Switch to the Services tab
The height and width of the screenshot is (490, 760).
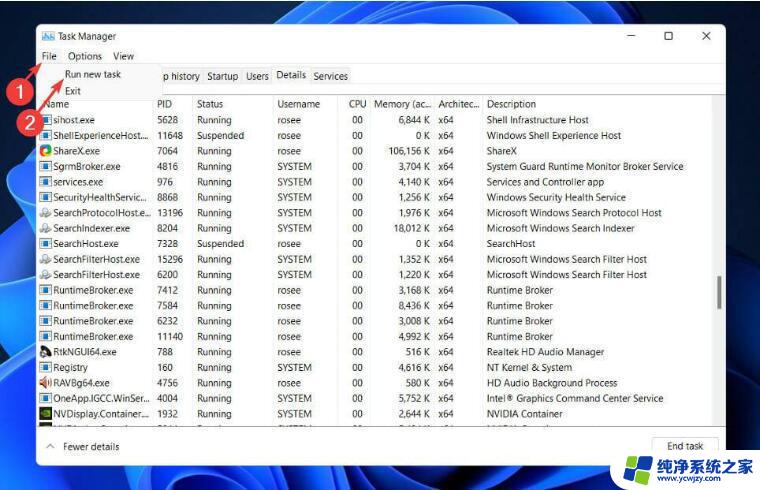[331, 77]
